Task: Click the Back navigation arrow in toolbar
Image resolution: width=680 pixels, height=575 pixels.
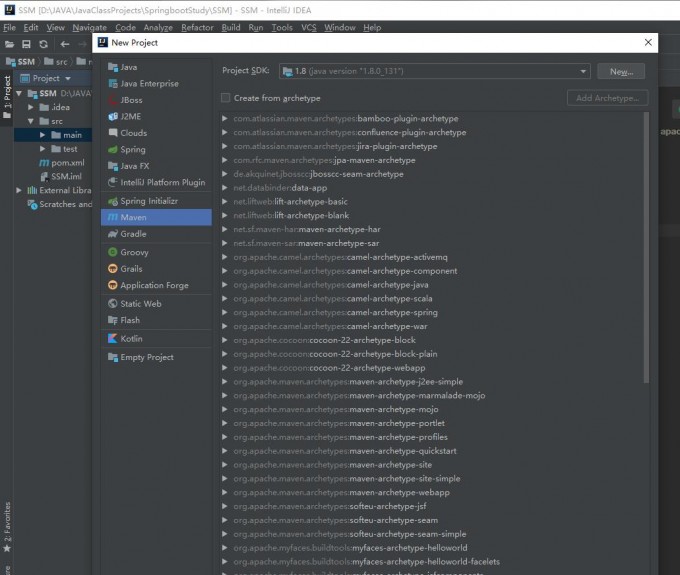Action: pos(65,44)
